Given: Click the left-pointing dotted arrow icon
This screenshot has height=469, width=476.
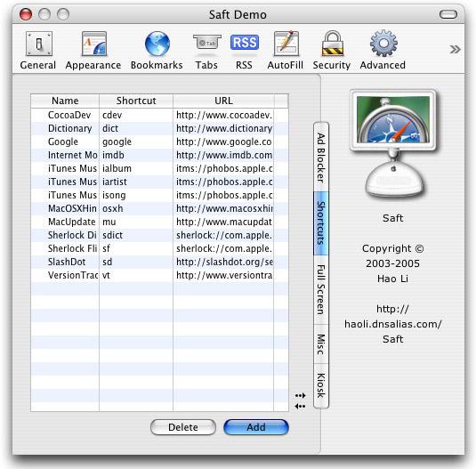Looking at the screenshot, I should pos(300,406).
